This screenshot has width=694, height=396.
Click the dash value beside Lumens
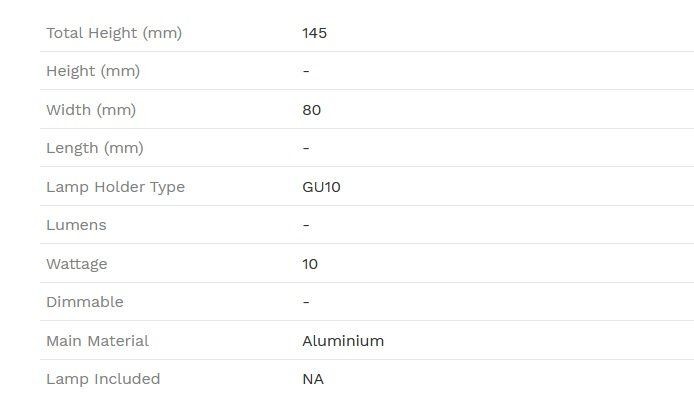306,226
